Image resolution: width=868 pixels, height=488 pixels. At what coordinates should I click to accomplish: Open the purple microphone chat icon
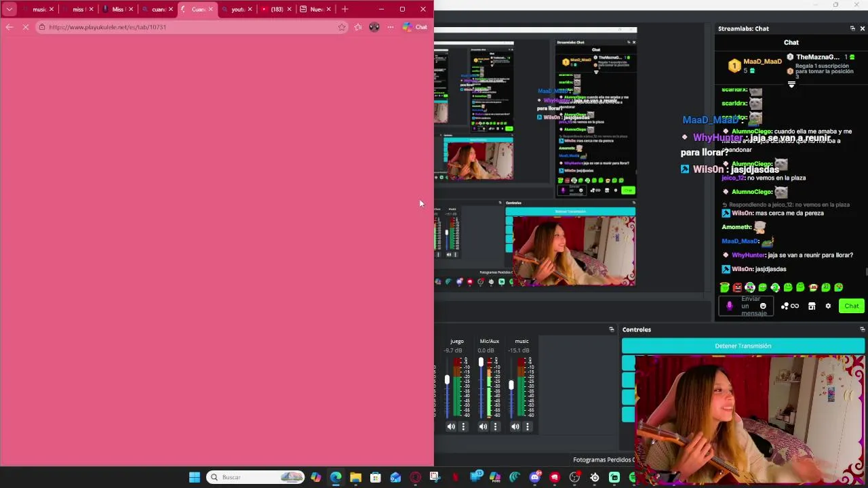point(730,306)
